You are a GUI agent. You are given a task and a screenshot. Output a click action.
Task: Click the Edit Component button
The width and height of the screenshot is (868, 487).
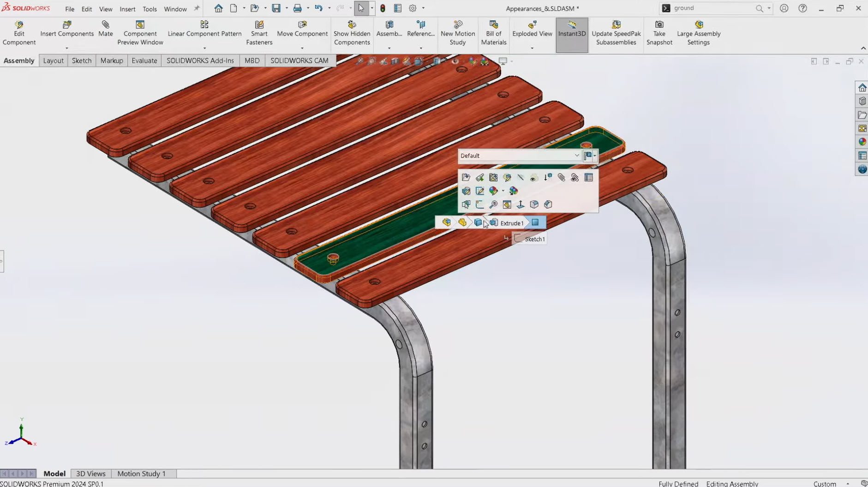pyautogui.click(x=19, y=32)
